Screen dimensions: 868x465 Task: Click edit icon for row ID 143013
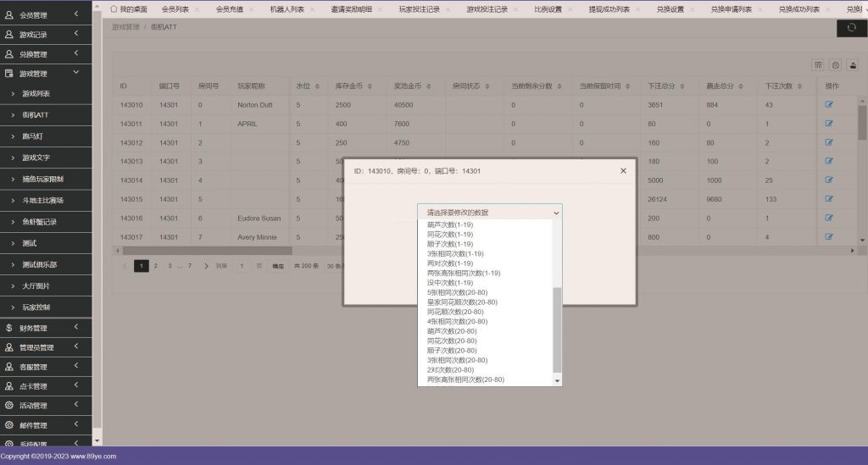[x=829, y=161]
